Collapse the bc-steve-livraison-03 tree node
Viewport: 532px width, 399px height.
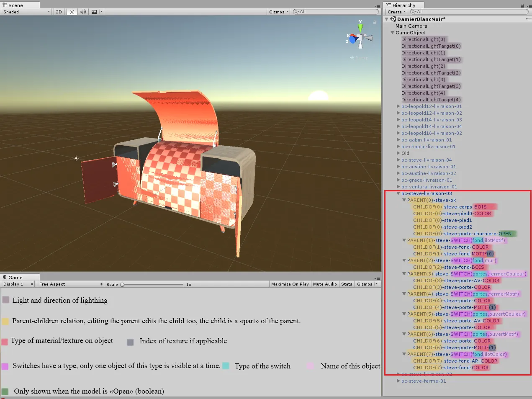pos(398,193)
